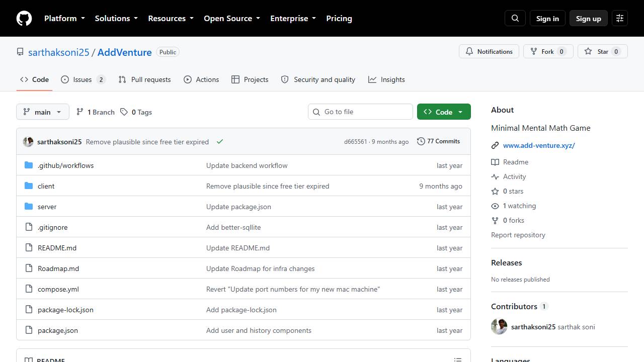Click the Sign in button
Image resolution: width=644 pixels, height=362 pixels.
click(x=547, y=18)
